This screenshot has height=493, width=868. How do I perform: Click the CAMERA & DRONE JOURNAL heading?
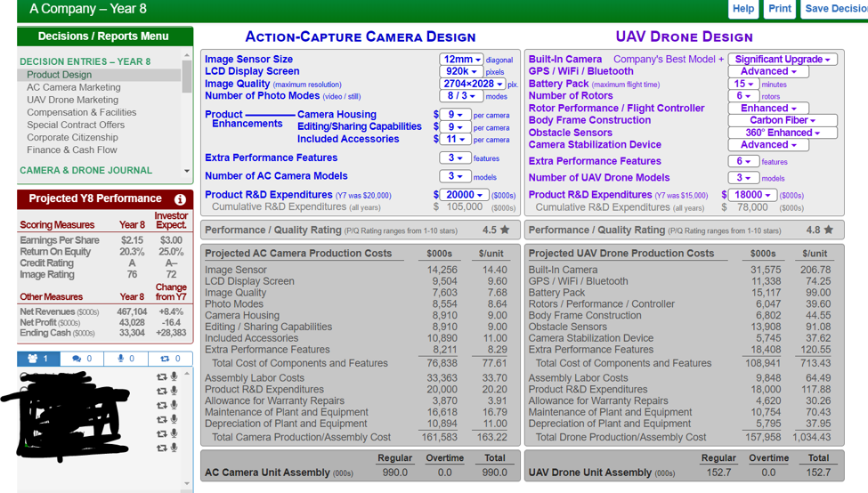point(85,171)
